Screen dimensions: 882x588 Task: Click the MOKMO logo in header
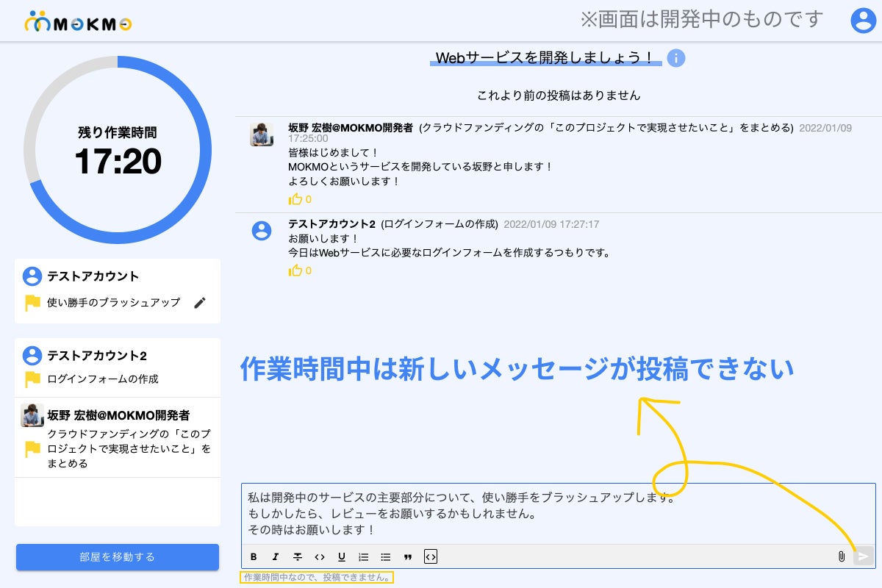coord(78,22)
